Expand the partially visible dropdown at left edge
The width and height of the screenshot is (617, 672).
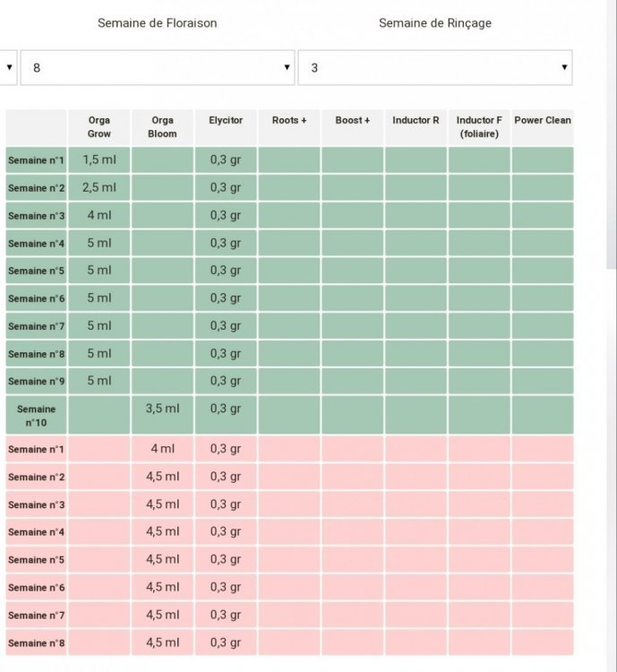point(9,68)
